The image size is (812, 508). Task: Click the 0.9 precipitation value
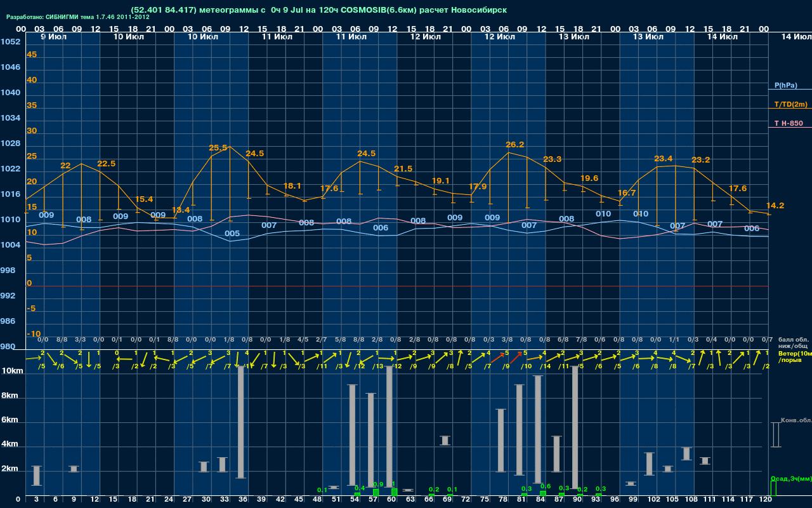click(378, 484)
